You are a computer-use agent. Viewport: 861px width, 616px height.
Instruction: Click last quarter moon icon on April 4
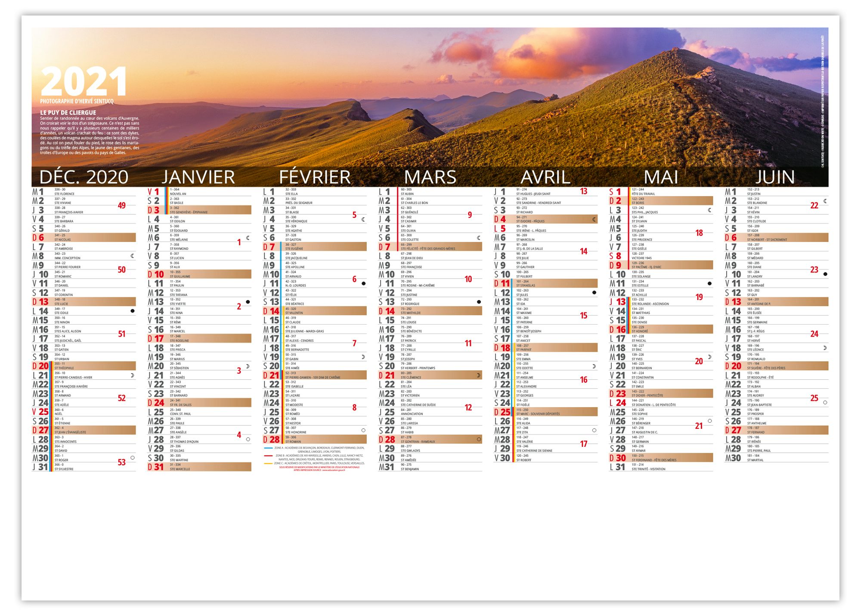594,220
